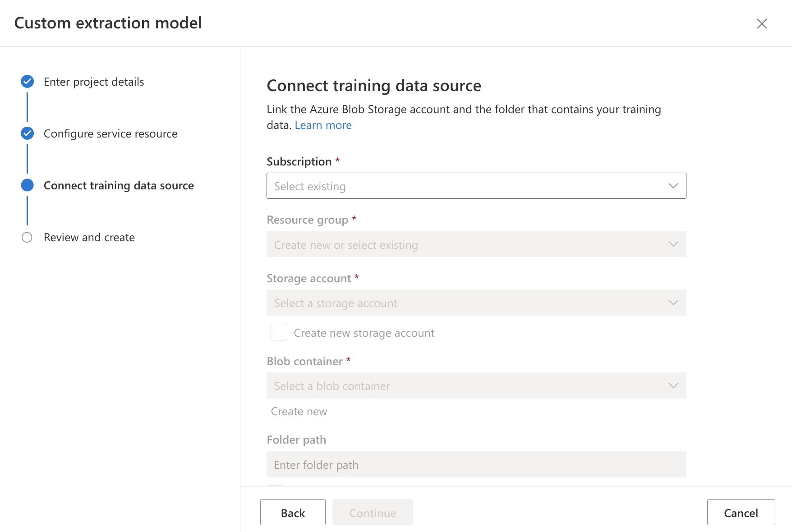Click the Blob container chevron arrow
The image size is (792, 532).
[673, 385]
